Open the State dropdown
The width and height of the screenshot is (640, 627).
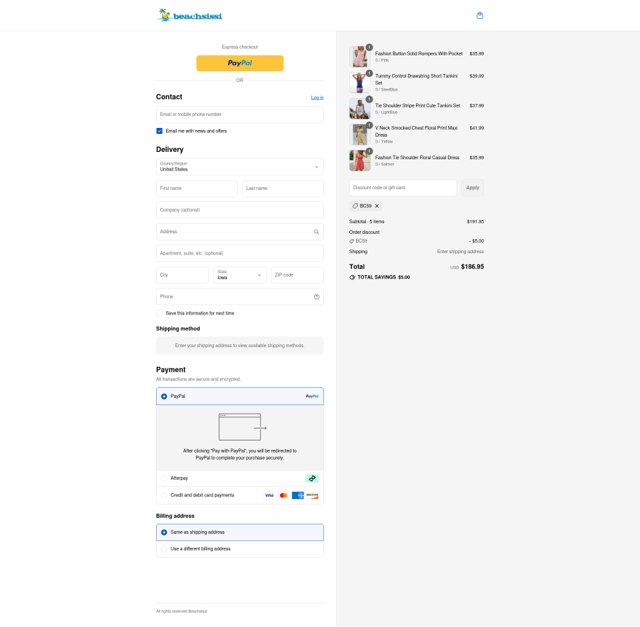coord(240,275)
